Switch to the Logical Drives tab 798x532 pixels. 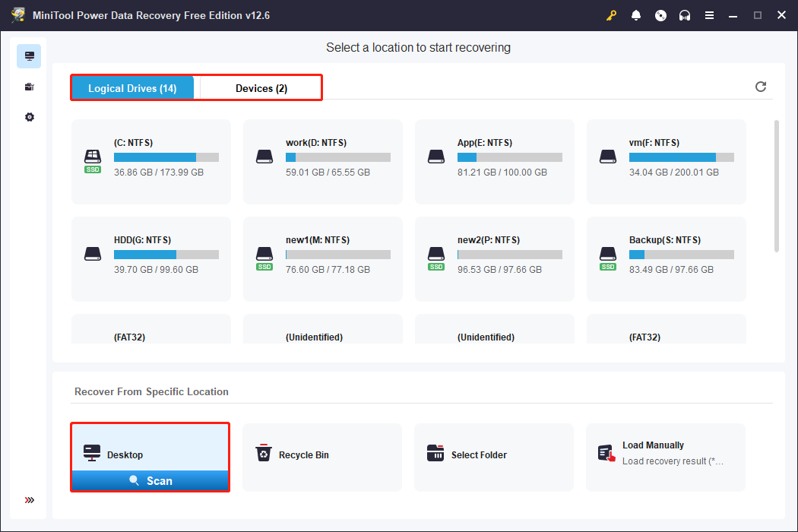[x=132, y=87]
